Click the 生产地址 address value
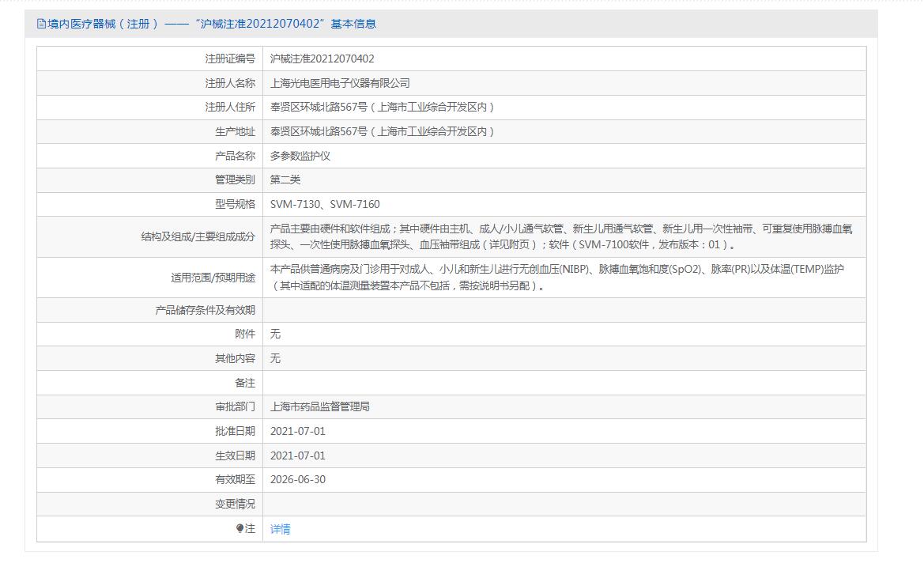The height and width of the screenshot is (567, 924). [x=382, y=131]
